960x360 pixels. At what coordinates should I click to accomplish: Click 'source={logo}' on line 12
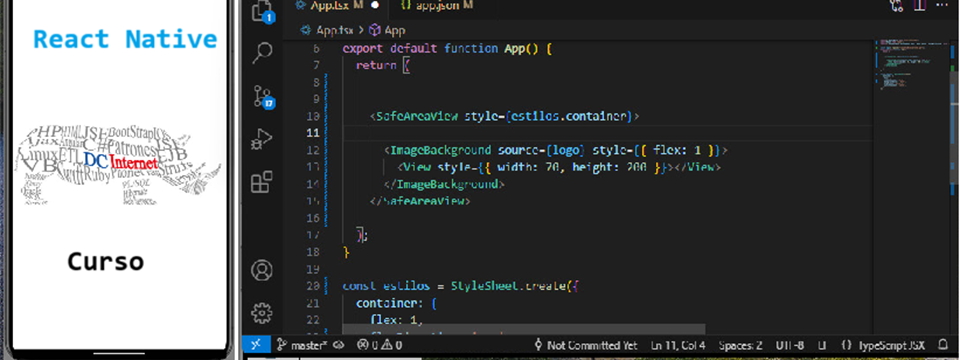(x=542, y=150)
